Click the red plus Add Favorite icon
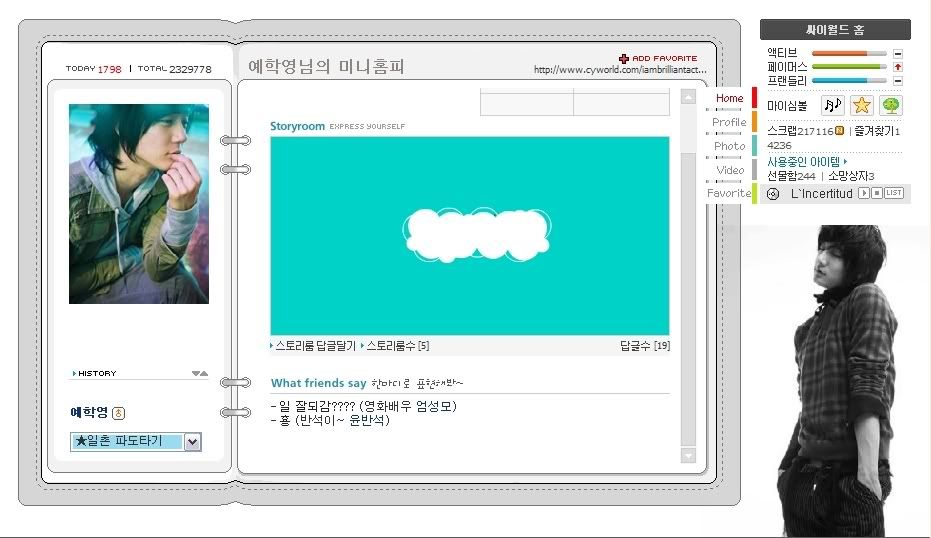 (624, 59)
